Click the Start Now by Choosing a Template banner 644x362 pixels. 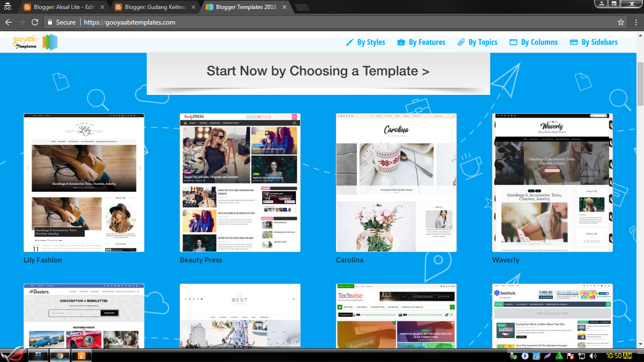[x=318, y=71]
